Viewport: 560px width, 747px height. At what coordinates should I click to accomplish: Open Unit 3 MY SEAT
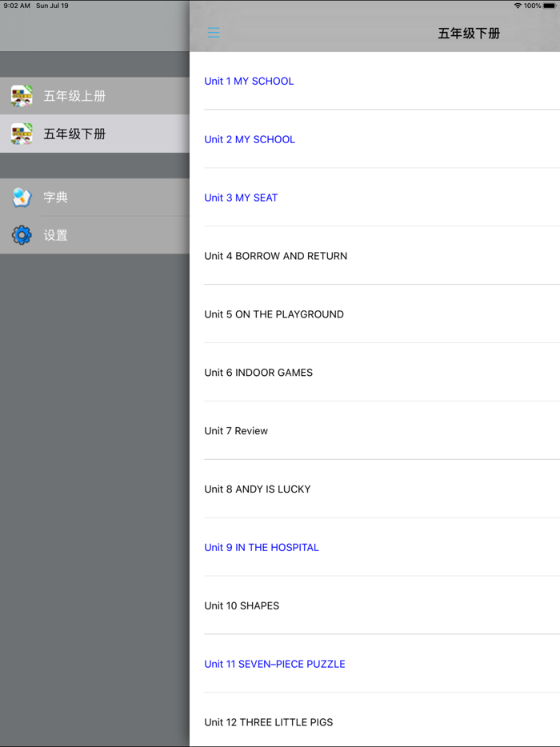click(374, 198)
